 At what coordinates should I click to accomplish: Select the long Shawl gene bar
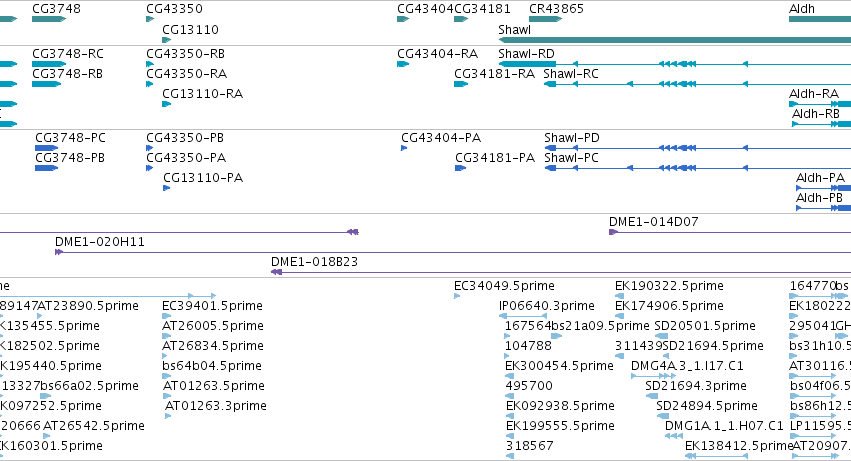(x=675, y=40)
